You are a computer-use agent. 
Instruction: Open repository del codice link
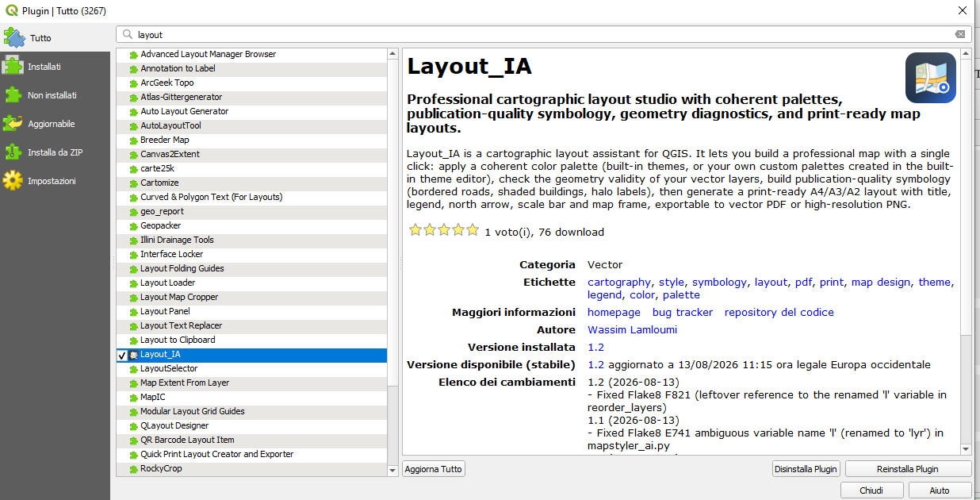point(779,312)
